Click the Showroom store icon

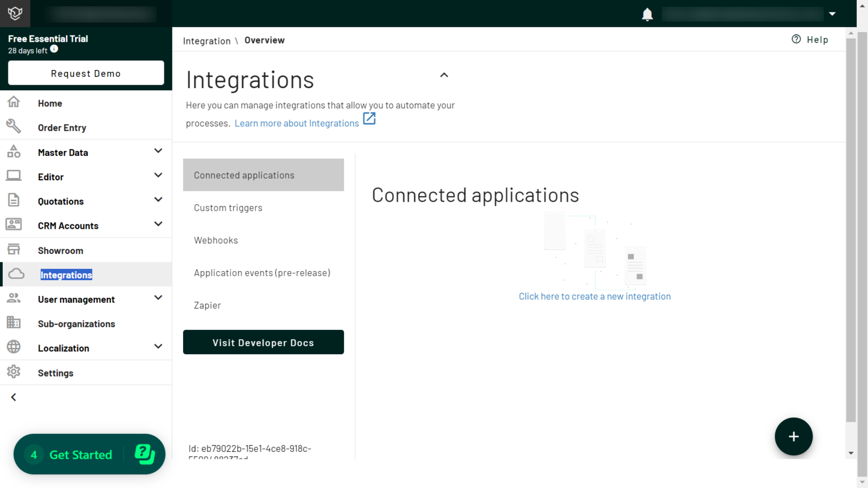click(x=14, y=250)
